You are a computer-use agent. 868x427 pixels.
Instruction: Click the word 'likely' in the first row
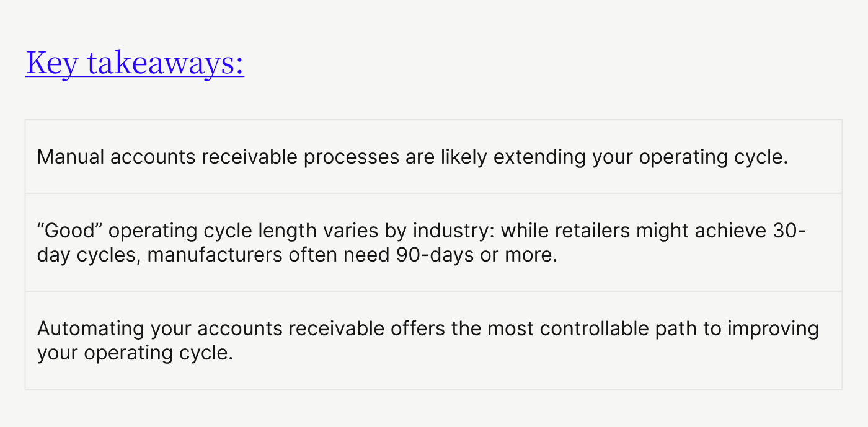(464, 157)
